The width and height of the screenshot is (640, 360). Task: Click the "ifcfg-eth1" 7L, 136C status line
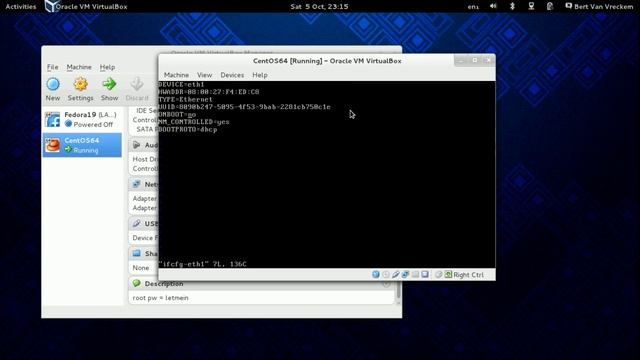coord(202,264)
